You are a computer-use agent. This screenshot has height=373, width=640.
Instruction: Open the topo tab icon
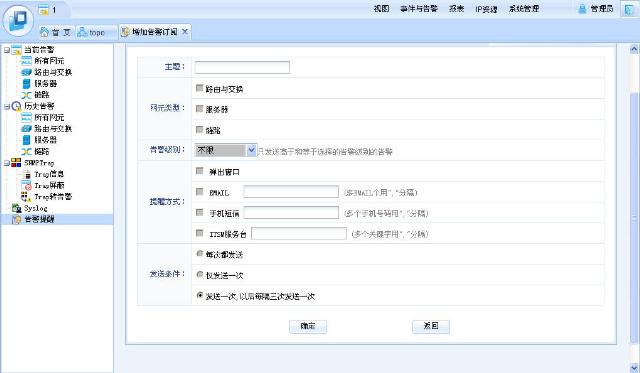coord(82,32)
